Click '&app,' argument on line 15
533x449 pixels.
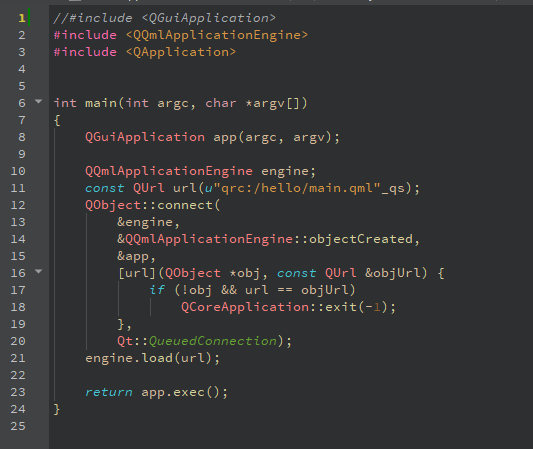137,256
